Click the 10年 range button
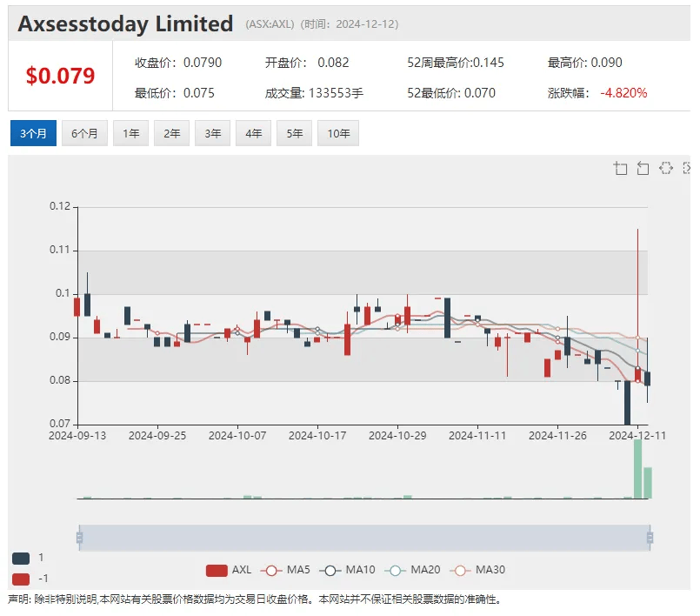The width and height of the screenshot is (700, 616). tap(337, 133)
